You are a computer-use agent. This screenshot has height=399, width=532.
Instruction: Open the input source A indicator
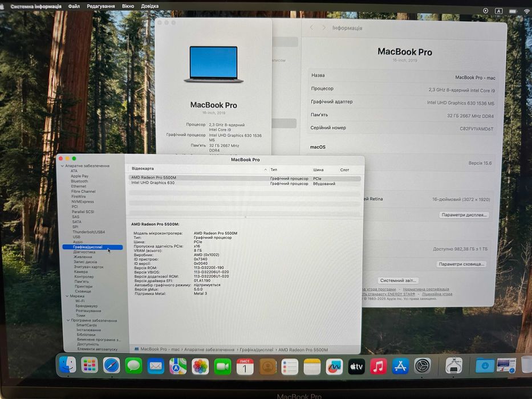(x=498, y=11)
